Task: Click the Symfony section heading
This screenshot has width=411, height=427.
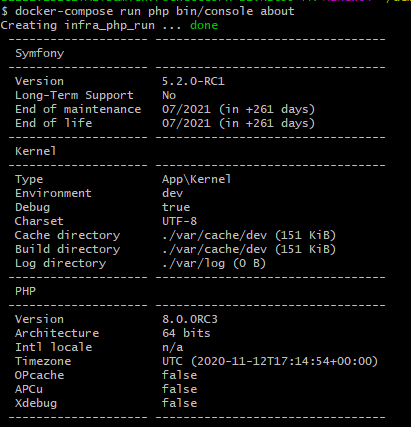Action: tap(40, 53)
